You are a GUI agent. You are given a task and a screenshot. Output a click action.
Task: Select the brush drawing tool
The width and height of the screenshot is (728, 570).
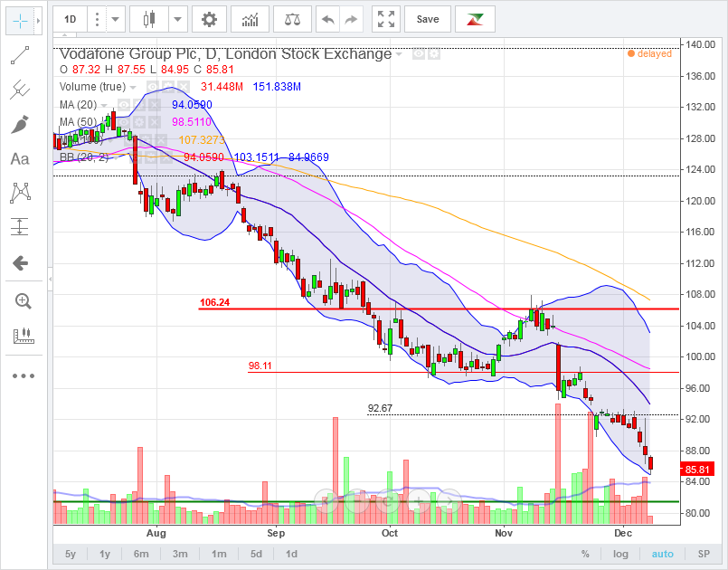pos(20,125)
